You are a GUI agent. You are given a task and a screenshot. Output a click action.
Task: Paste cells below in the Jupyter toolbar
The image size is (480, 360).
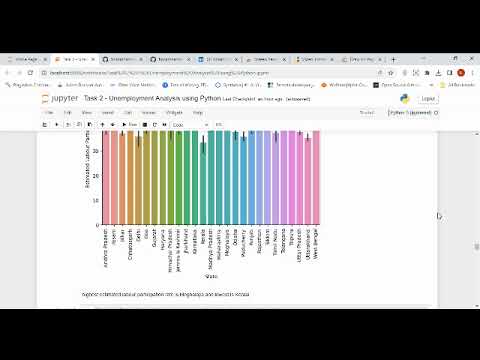(90, 125)
